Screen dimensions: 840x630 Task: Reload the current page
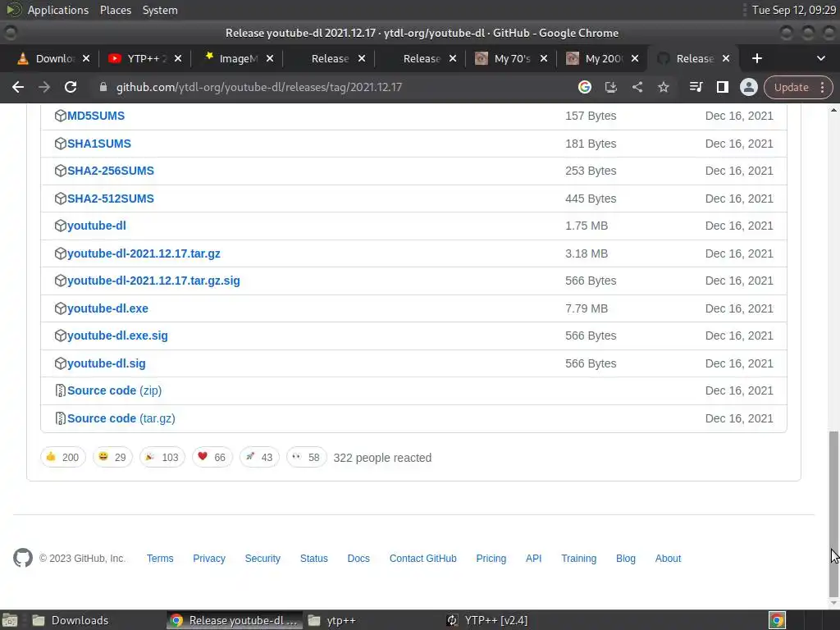(71, 87)
